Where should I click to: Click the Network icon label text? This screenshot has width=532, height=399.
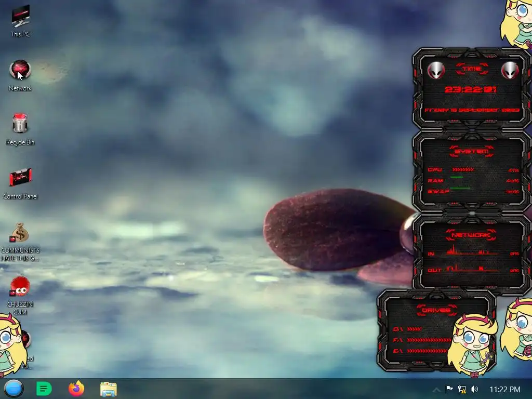pos(20,88)
